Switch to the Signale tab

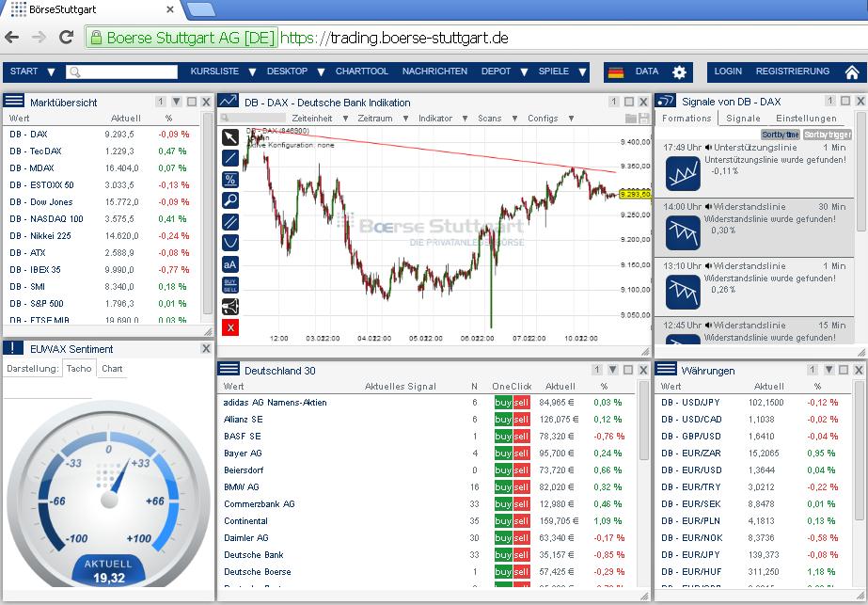point(744,118)
